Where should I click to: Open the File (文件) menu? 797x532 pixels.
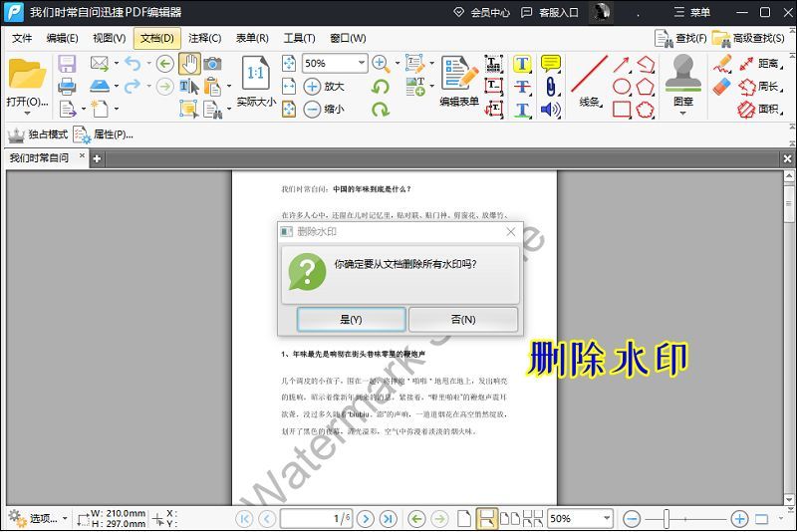coord(22,38)
